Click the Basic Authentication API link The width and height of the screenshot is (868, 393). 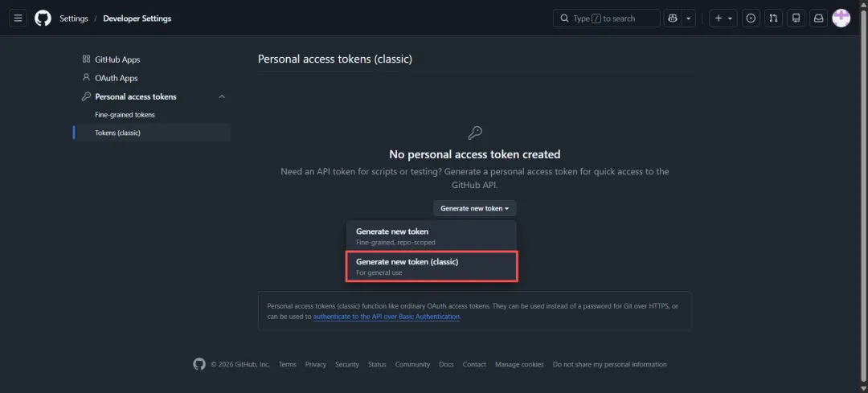(387, 317)
